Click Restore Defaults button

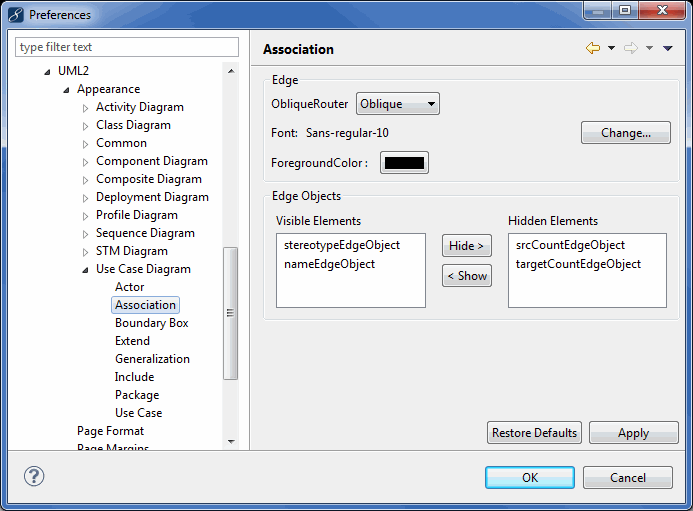[534, 433]
